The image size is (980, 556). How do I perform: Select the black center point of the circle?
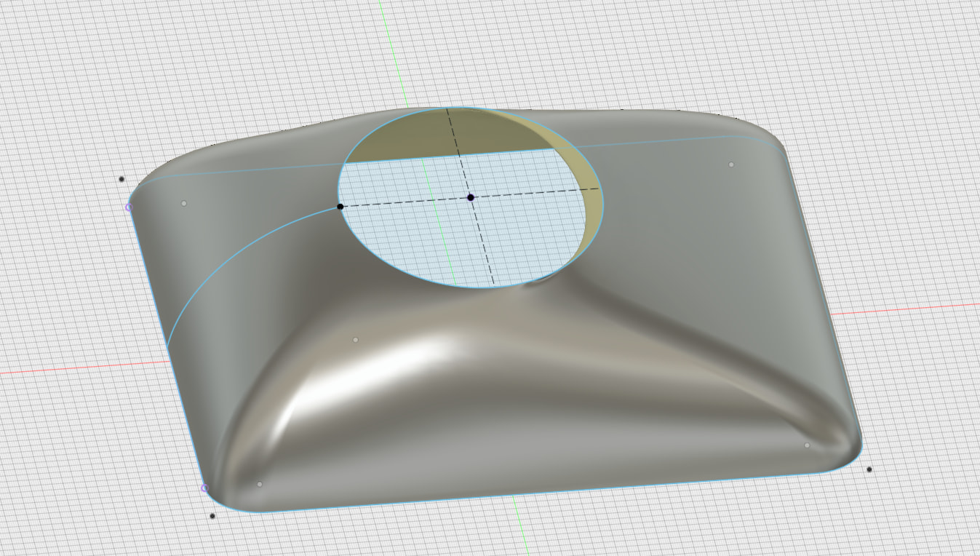pyautogui.click(x=471, y=197)
